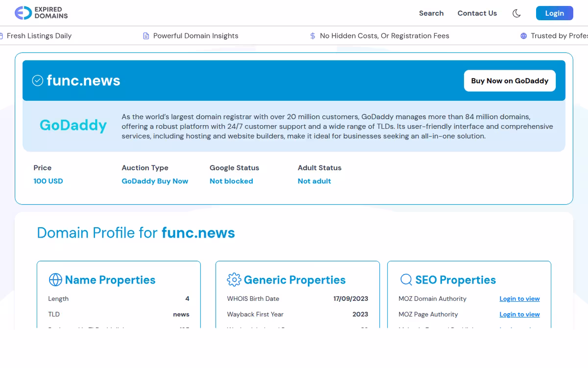This screenshot has height=368, width=588.
Task: Click the Expired Domains logo
Action: (41, 13)
